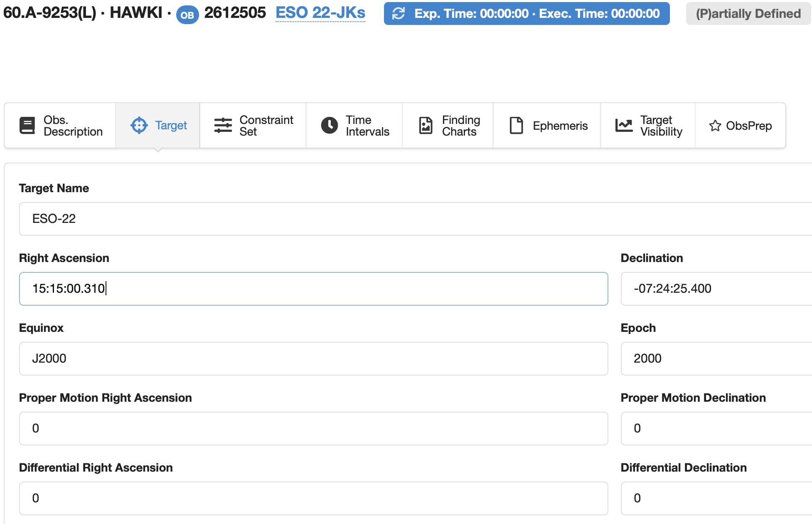Click the Constraint Set sliders icon

coord(223,126)
